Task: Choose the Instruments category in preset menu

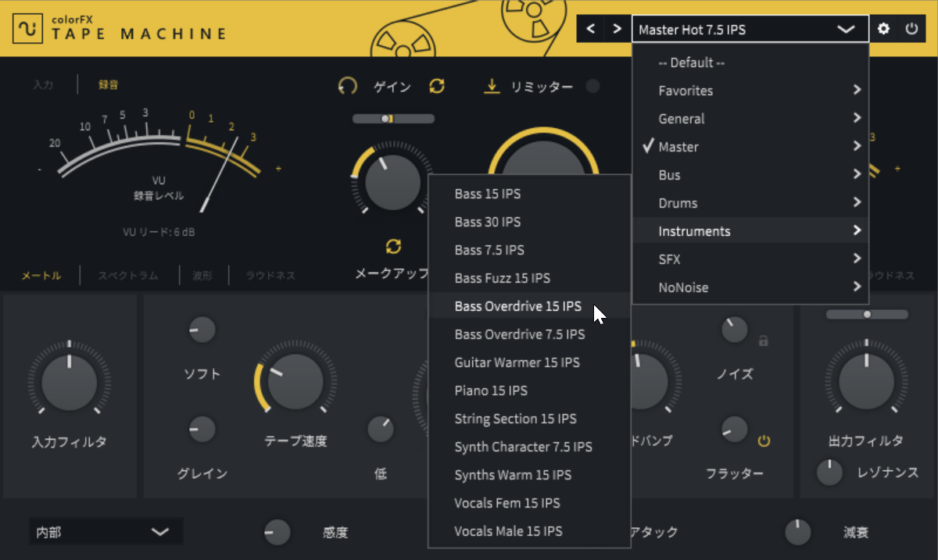Action: [750, 231]
